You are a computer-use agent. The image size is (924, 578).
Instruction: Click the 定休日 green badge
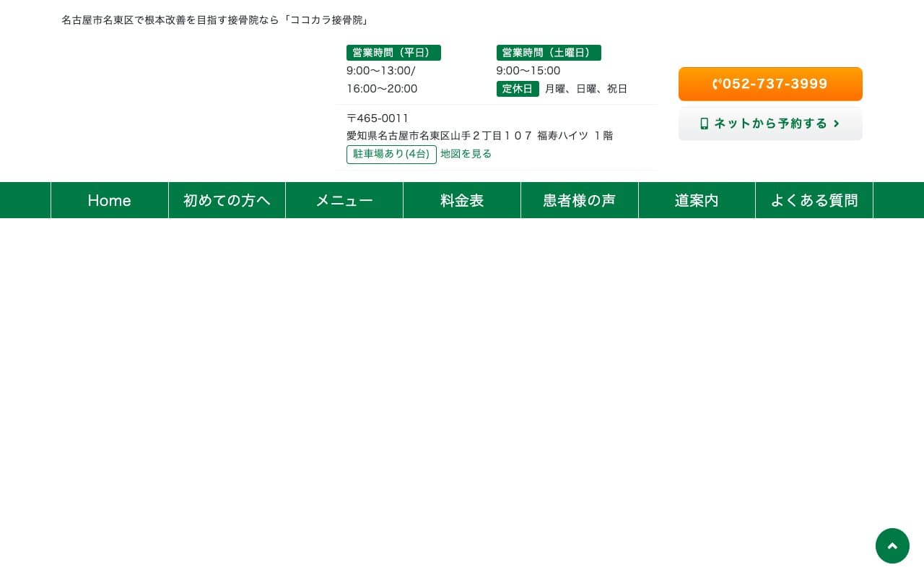518,89
